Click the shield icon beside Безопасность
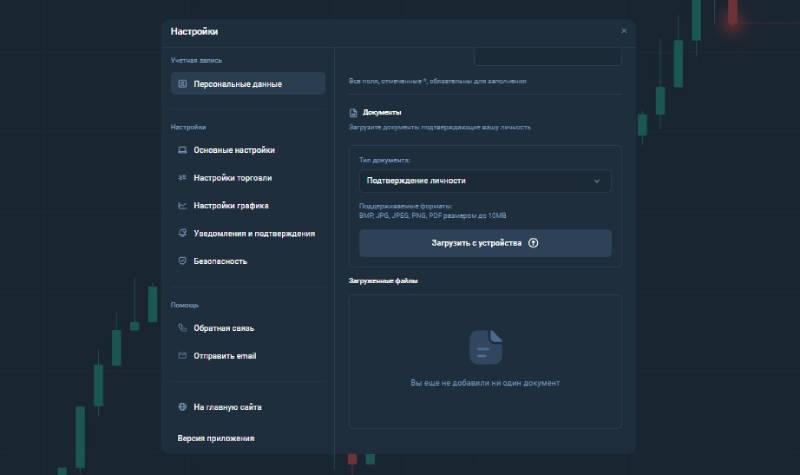Screen dimensions: 800x475 pyautogui.click(x=182, y=261)
